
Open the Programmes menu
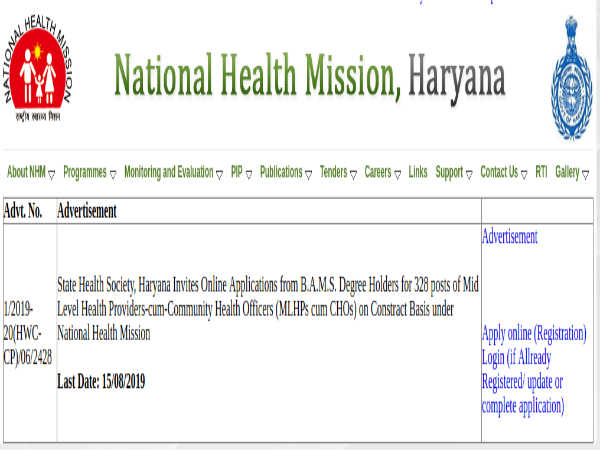pyautogui.click(x=85, y=172)
